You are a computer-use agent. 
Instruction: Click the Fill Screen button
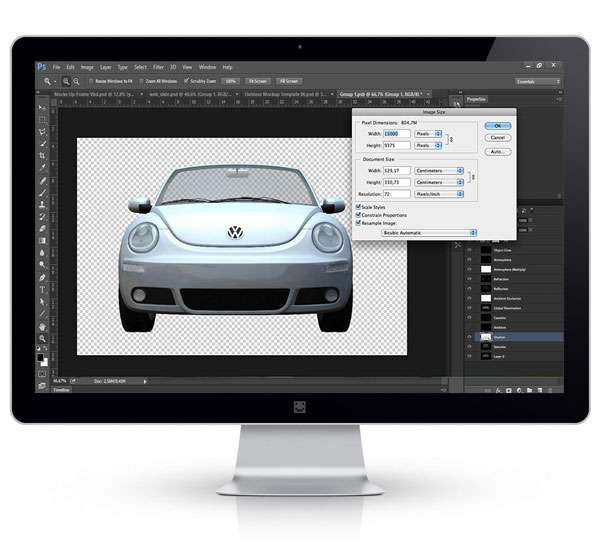[x=289, y=81]
